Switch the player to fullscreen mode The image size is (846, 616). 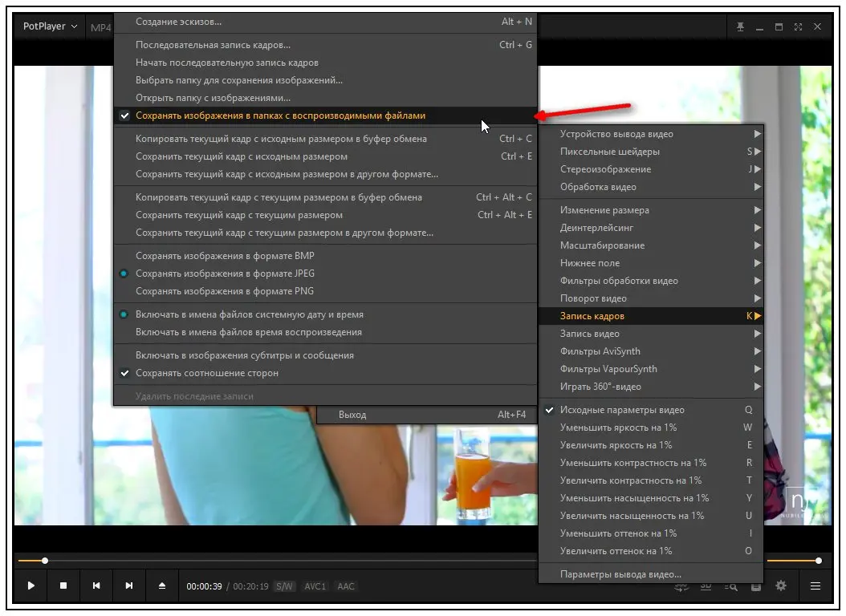click(798, 27)
